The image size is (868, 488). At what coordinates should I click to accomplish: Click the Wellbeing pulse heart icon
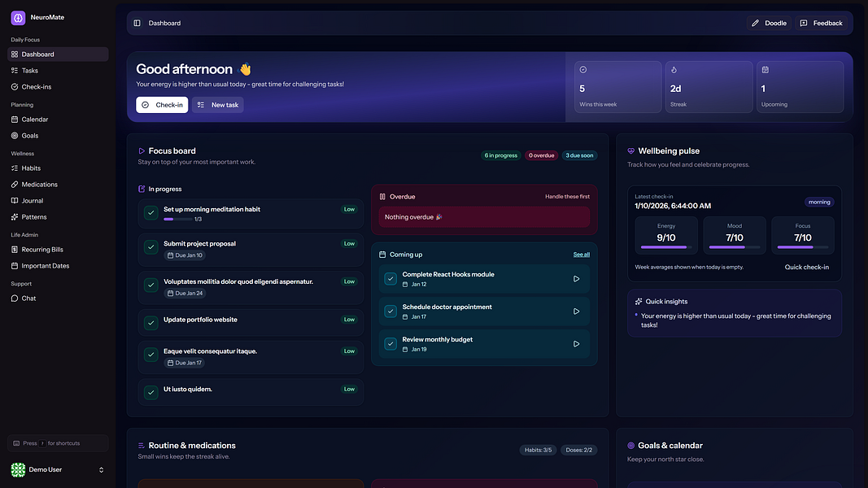[x=631, y=151]
